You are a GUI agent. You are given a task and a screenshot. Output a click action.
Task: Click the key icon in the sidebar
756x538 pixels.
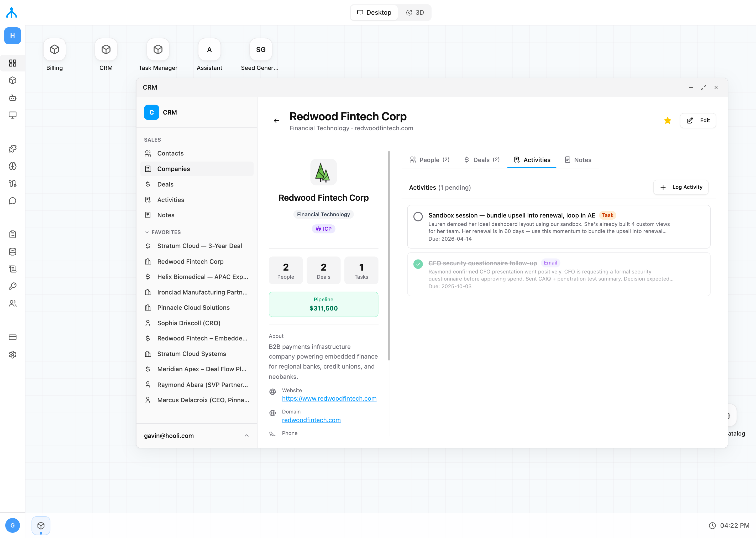12,286
